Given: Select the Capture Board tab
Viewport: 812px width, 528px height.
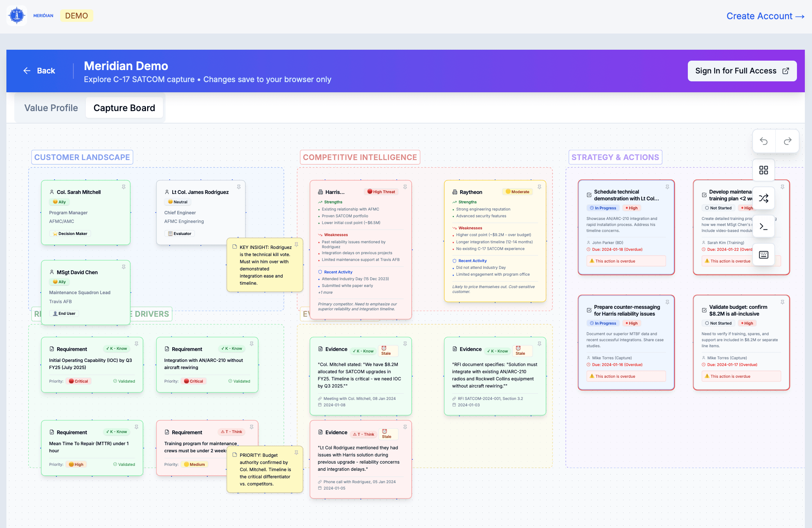Looking at the screenshot, I should (124, 108).
